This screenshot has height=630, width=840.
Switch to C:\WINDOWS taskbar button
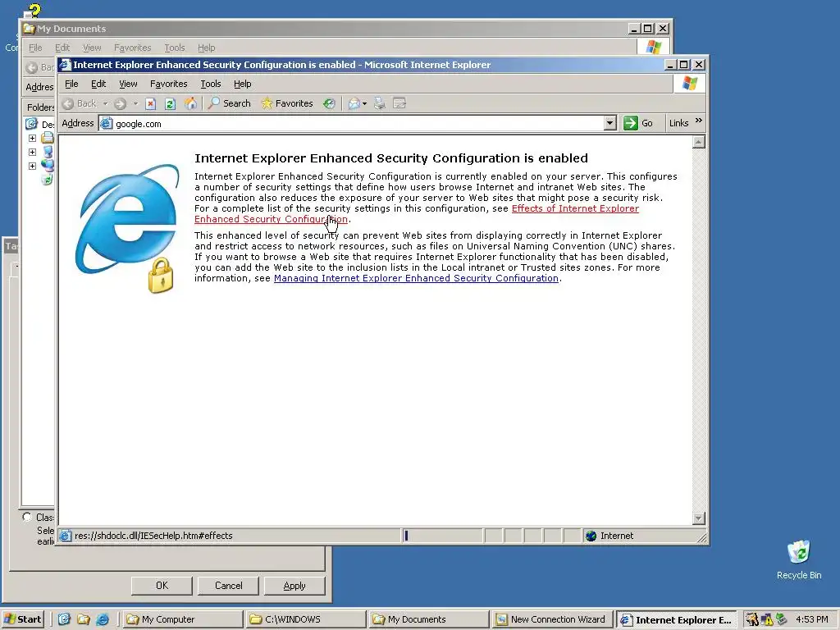307,619
